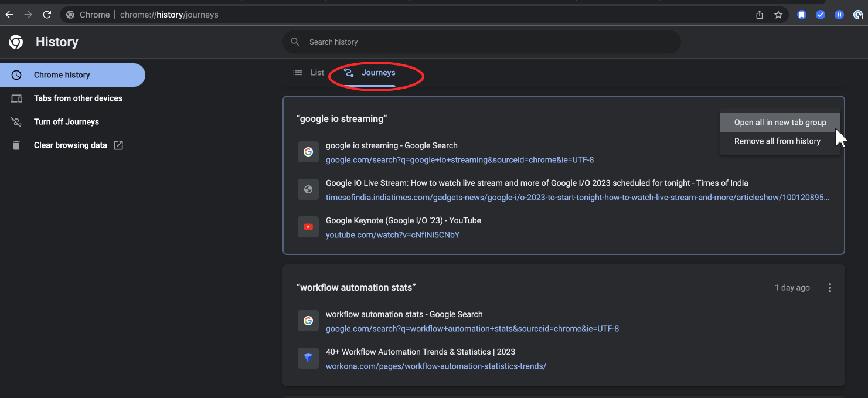Screen dimensions: 868x398
Task: Click the browser forward arrow
Action: 28,15
